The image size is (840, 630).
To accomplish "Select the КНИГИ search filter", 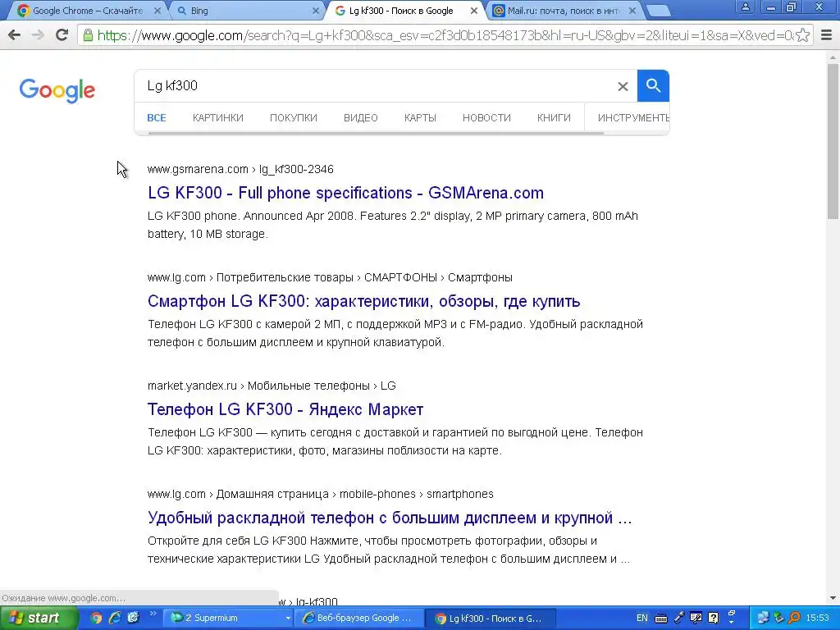I will [554, 118].
